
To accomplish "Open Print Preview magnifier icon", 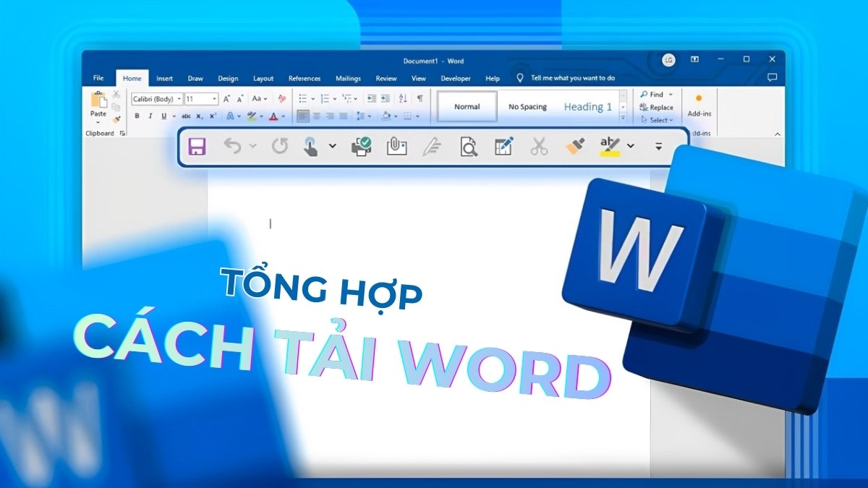I will (x=469, y=146).
